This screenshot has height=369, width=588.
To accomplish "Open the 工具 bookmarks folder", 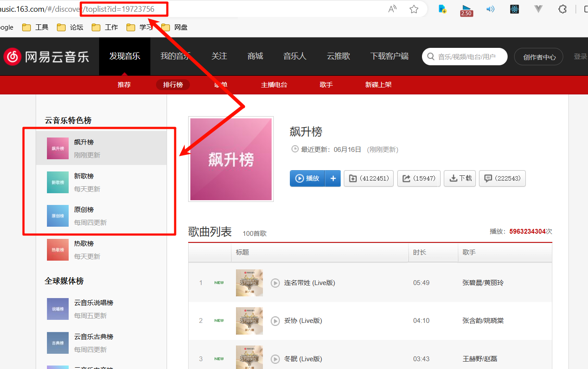I will click(x=36, y=27).
